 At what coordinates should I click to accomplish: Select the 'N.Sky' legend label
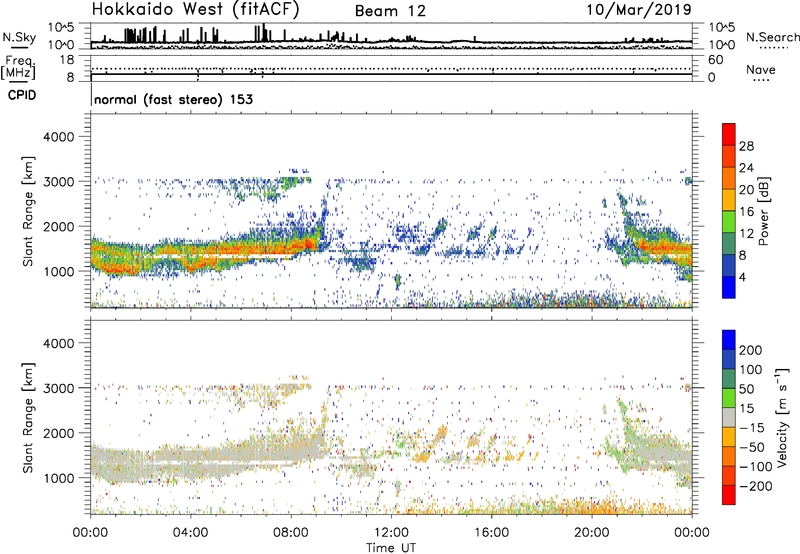[19, 37]
